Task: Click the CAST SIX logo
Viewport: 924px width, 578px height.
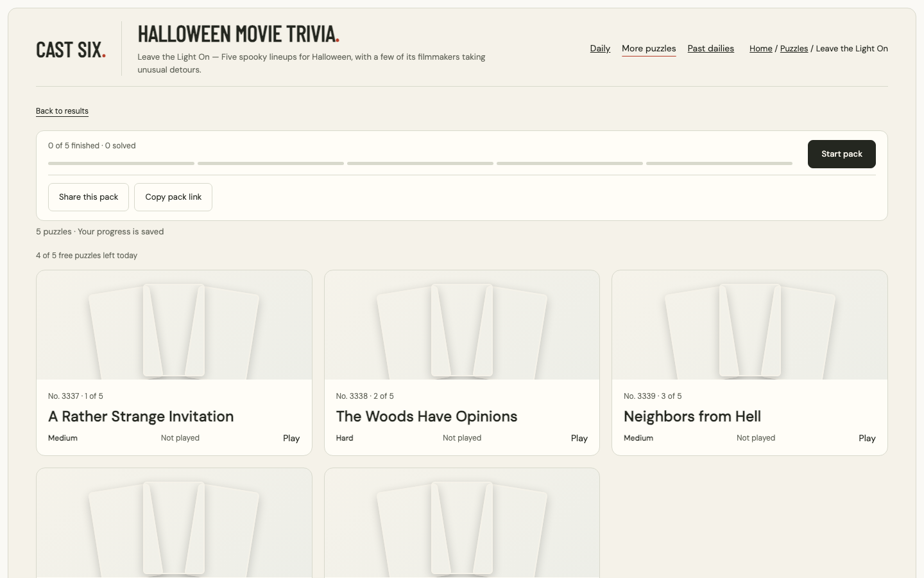Action: tap(71, 49)
